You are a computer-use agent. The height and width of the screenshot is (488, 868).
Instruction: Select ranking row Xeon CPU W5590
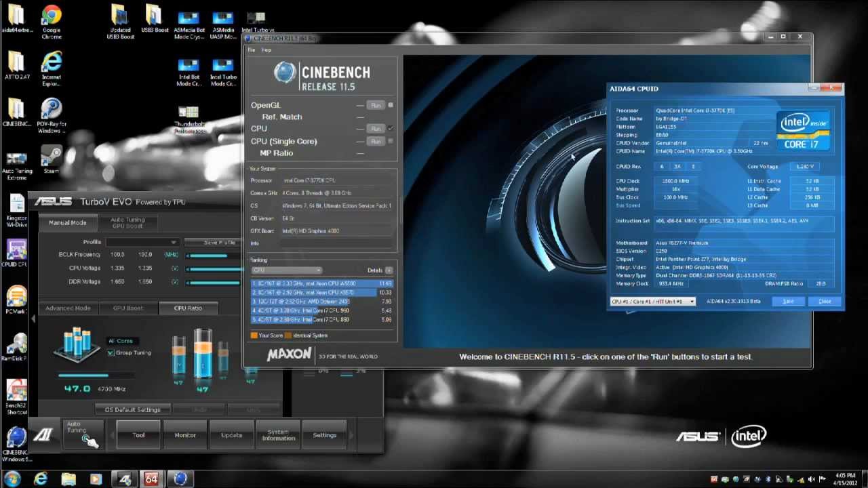click(322, 283)
